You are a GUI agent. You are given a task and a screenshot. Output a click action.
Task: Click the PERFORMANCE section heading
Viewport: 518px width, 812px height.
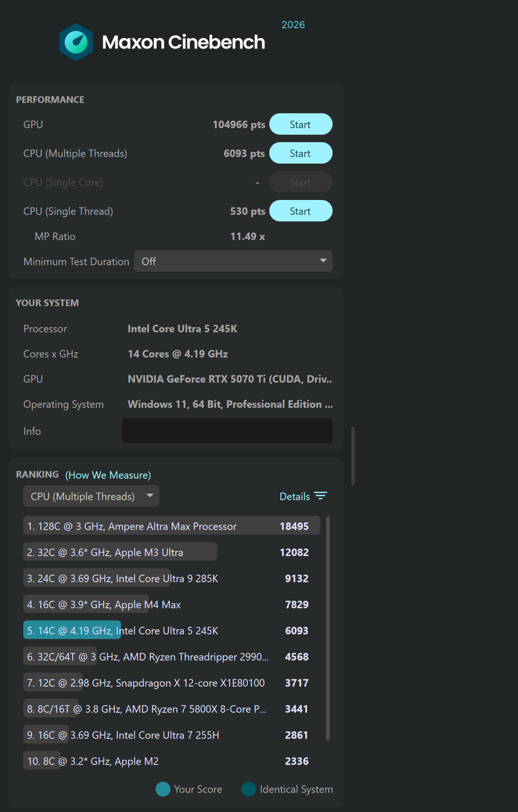click(50, 100)
